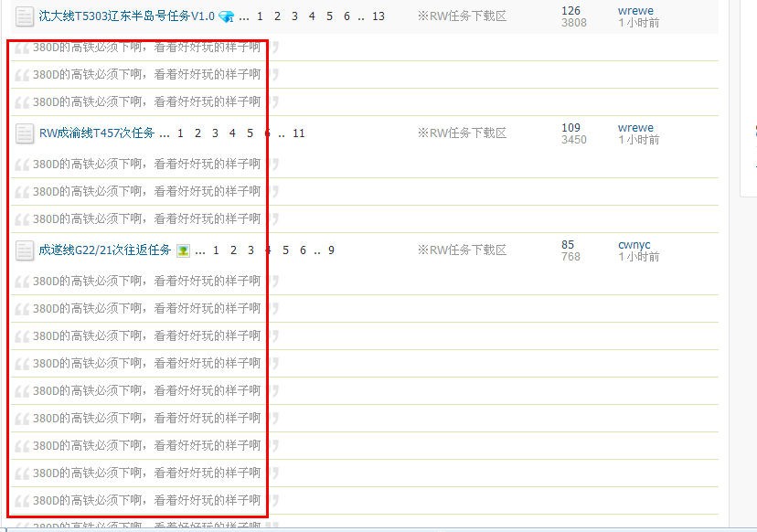Go to page 13 of 沈大线T5303 thread

click(x=378, y=16)
